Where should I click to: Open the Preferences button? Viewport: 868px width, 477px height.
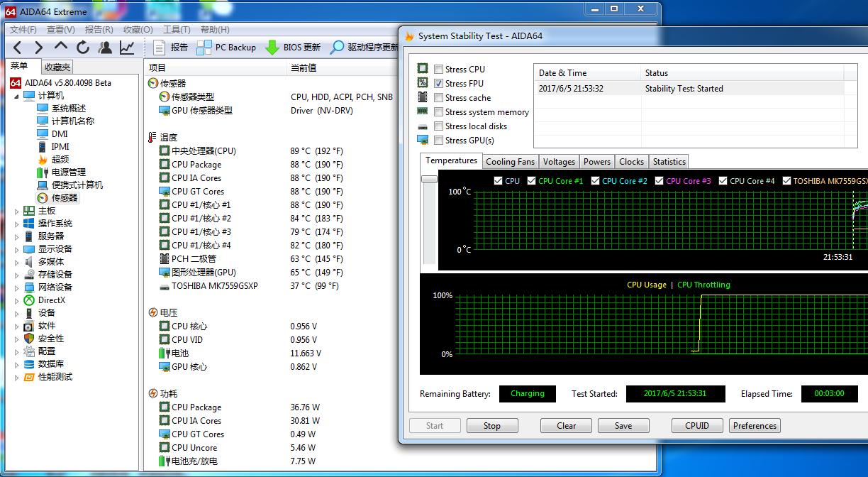click(x=755, y=426)
